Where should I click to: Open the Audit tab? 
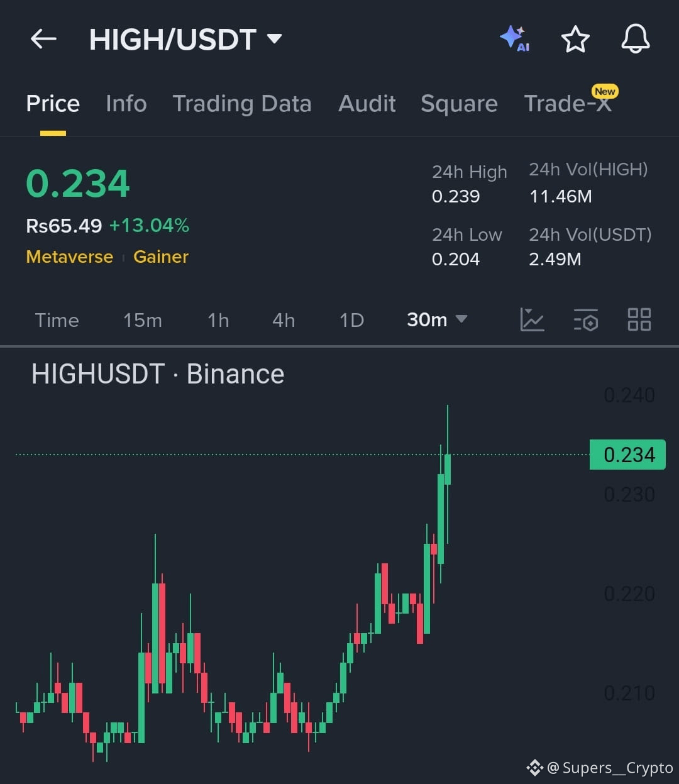tap(367, 104)
